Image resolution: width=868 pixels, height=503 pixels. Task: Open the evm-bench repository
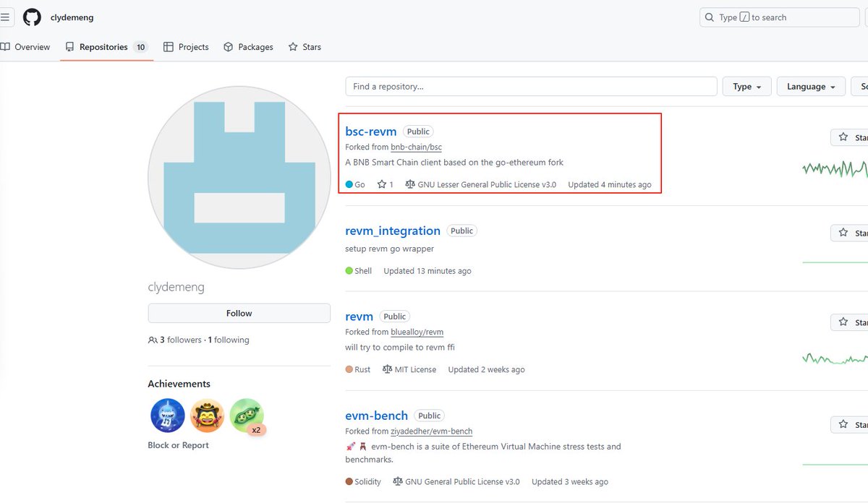(377, 416)
